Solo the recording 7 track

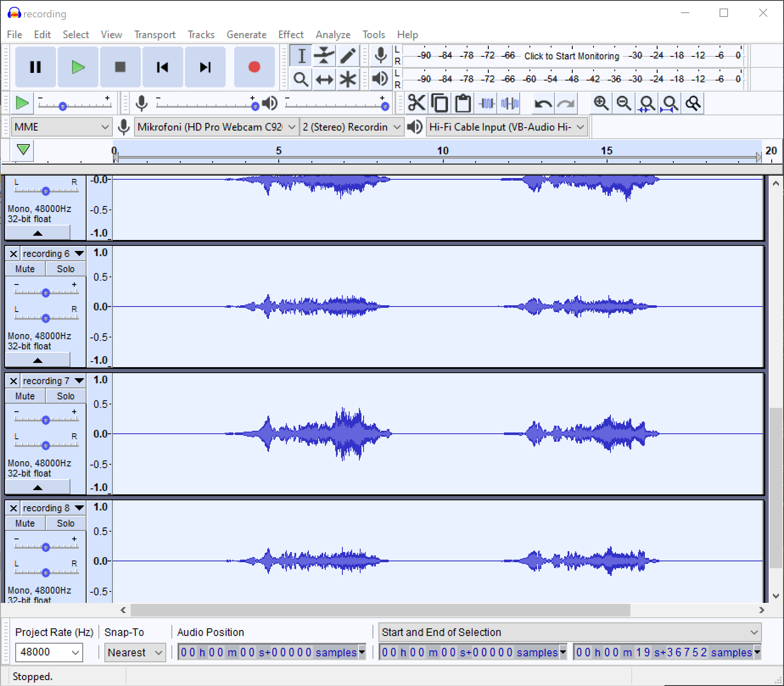[x=66, y=396]
